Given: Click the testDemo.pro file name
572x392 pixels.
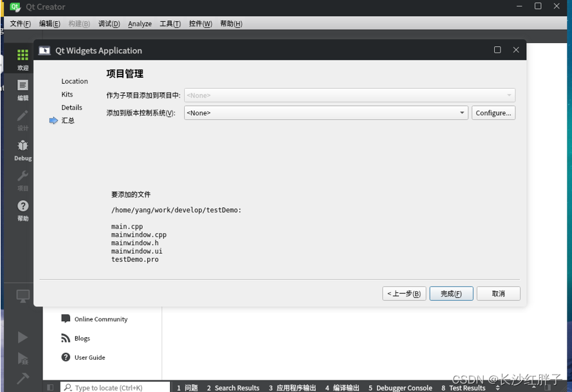Looking at the screenshot, I should (x=134, y=259).
